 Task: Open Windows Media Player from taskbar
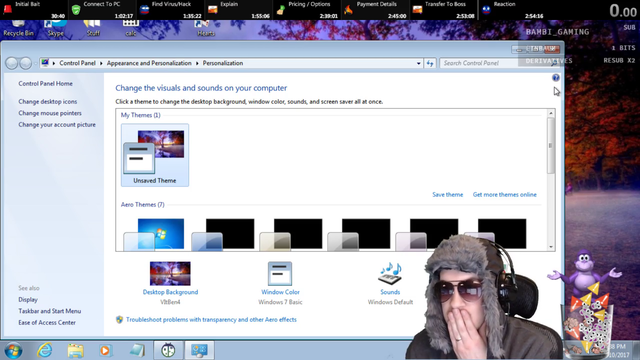tap(105, 351)
